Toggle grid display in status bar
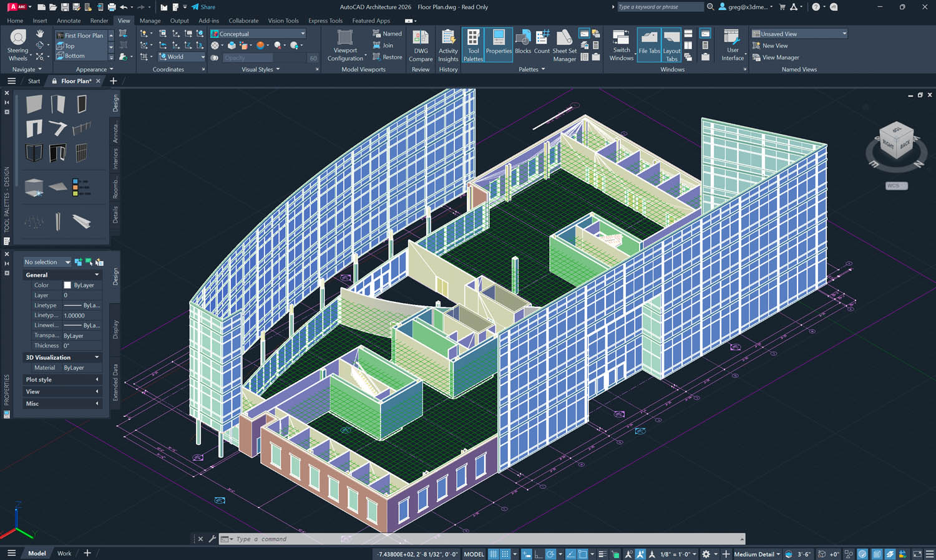Image resolution: width=936 pixels, height=560 pixels. (x=493, y=554)
